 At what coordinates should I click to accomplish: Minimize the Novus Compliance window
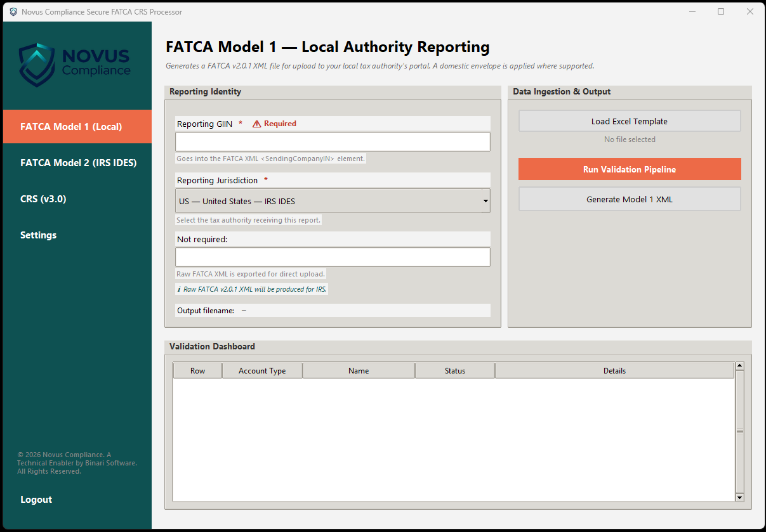tap(692, 11)
